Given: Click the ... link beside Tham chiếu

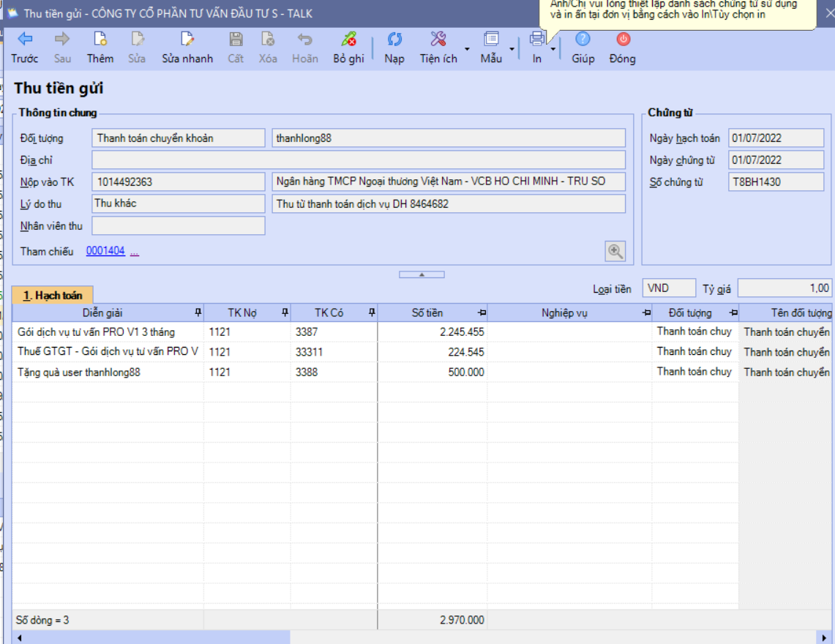Looking at the screenshot, I should 134,252.
